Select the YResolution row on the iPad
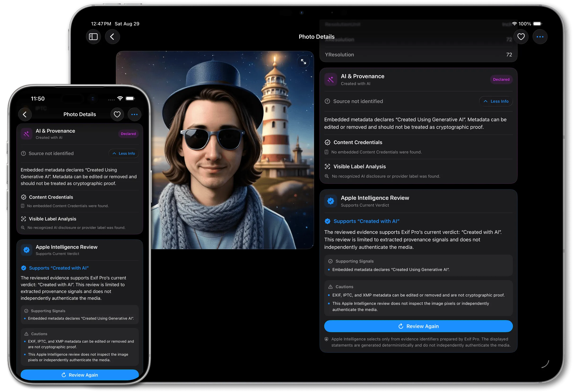This screenshot has width=573, height=392. click(418, 55)
